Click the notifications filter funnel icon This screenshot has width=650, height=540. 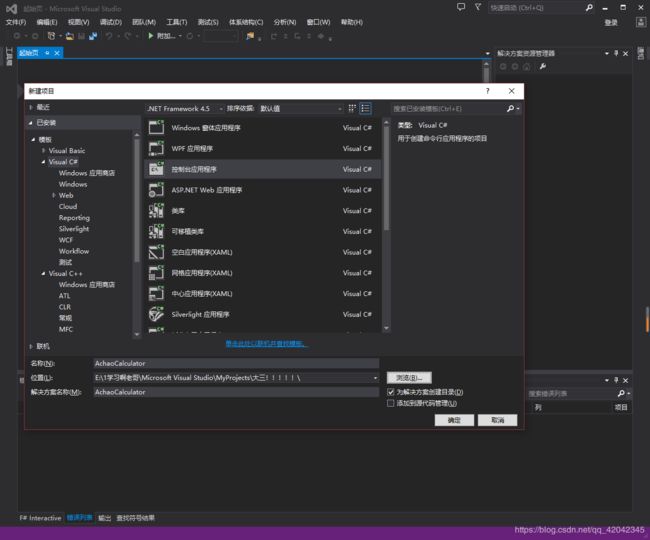[x=478, y=7]
